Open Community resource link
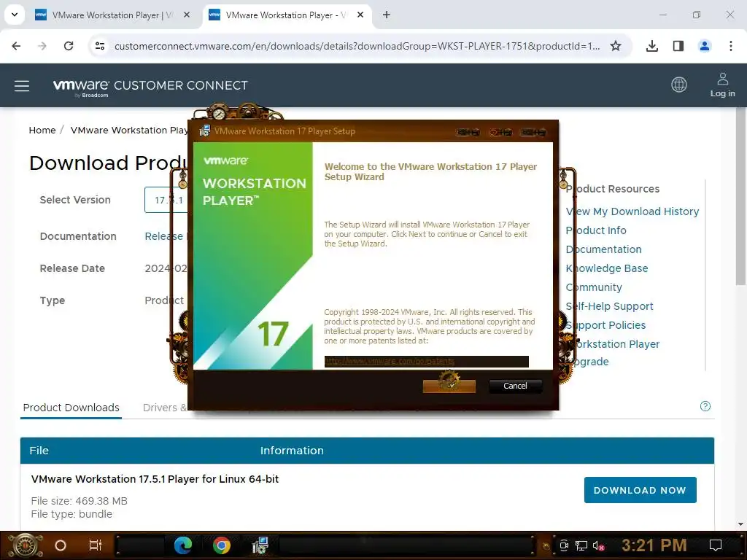 594,287
